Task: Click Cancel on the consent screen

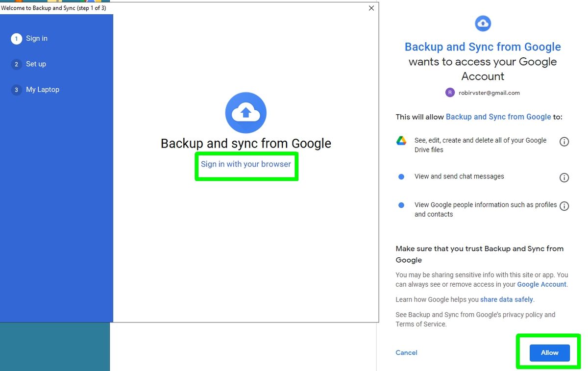Action: coord(406,352)
